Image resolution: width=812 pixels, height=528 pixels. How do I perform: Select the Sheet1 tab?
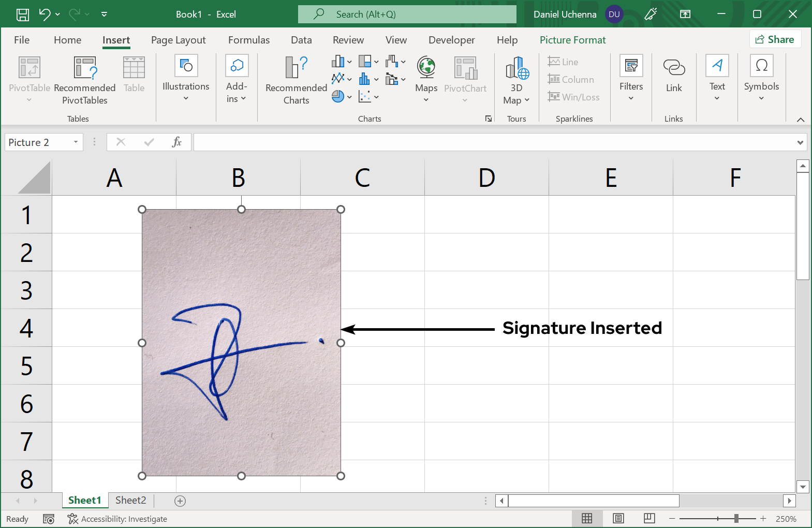pyautogui.click(x=84, y=500)
